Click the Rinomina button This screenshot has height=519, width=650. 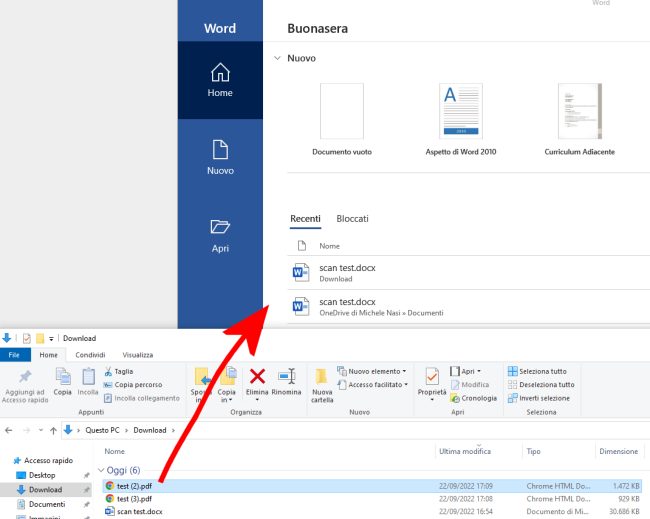click(286, 382)
